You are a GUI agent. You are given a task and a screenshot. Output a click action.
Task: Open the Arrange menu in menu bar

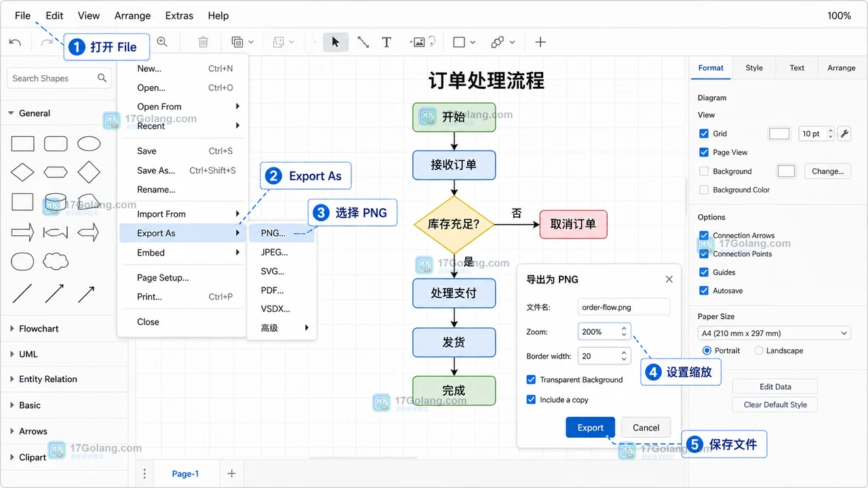tap(132, 16)
